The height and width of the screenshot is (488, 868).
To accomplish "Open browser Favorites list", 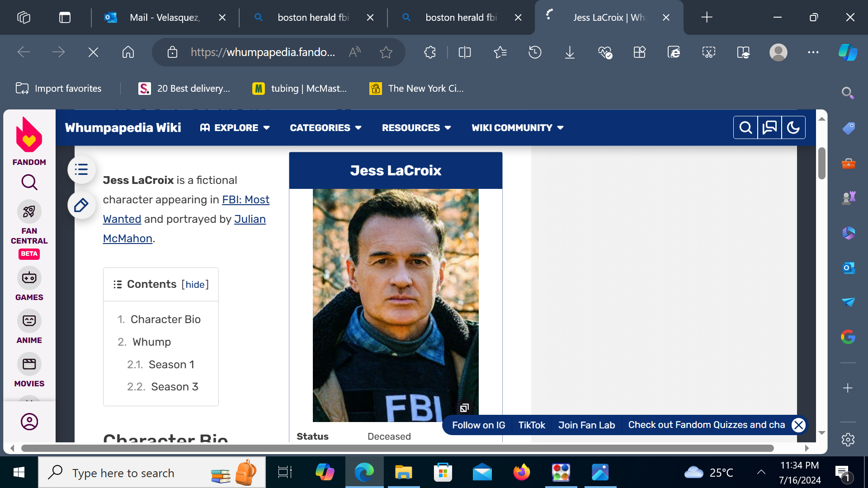I will click(500, 52).
